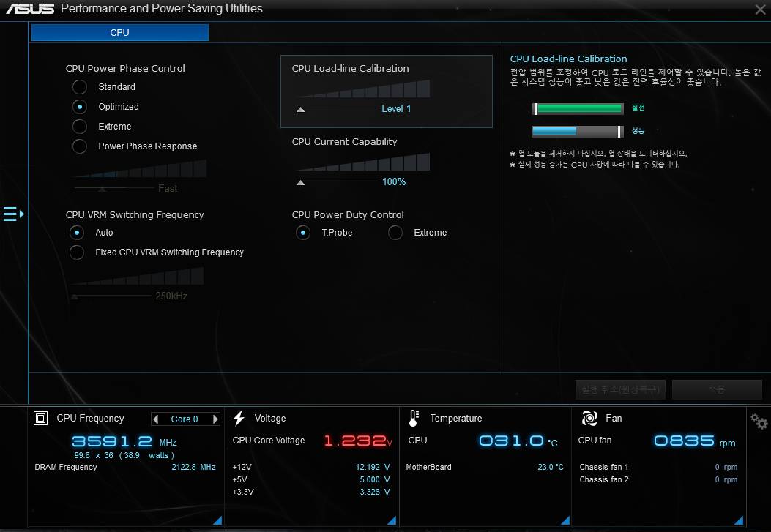Click the Voltage lightning bolt icon
The image size is (771, 532).
pyautogui.click(x=239, y=418)
